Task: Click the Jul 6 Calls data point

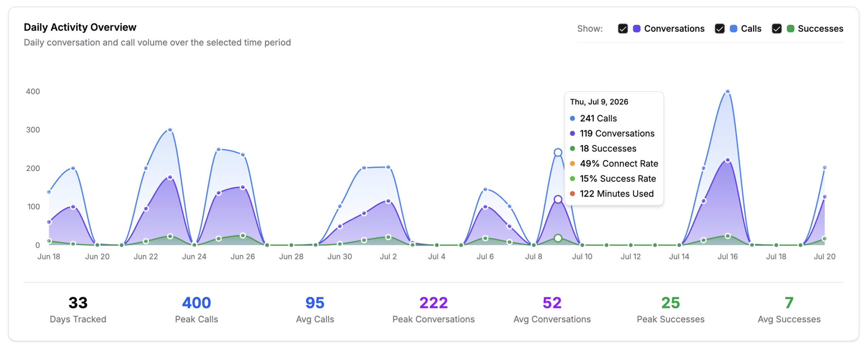Action: point(485,189)
